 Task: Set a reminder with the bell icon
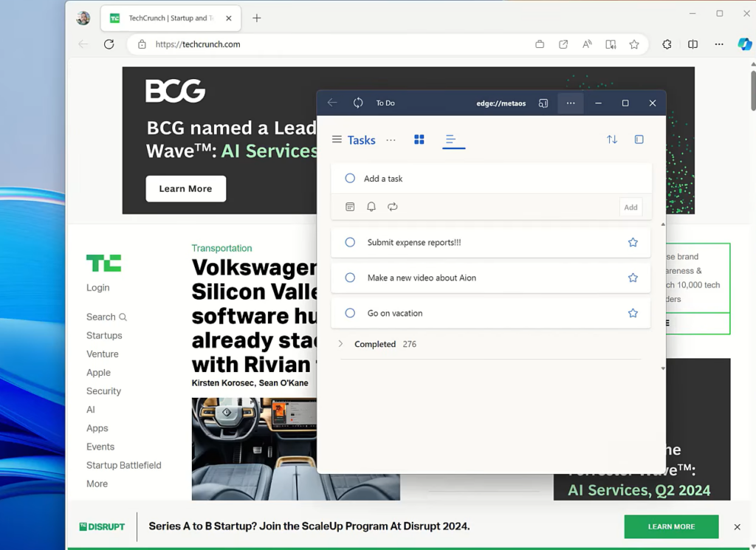point(371,207)
